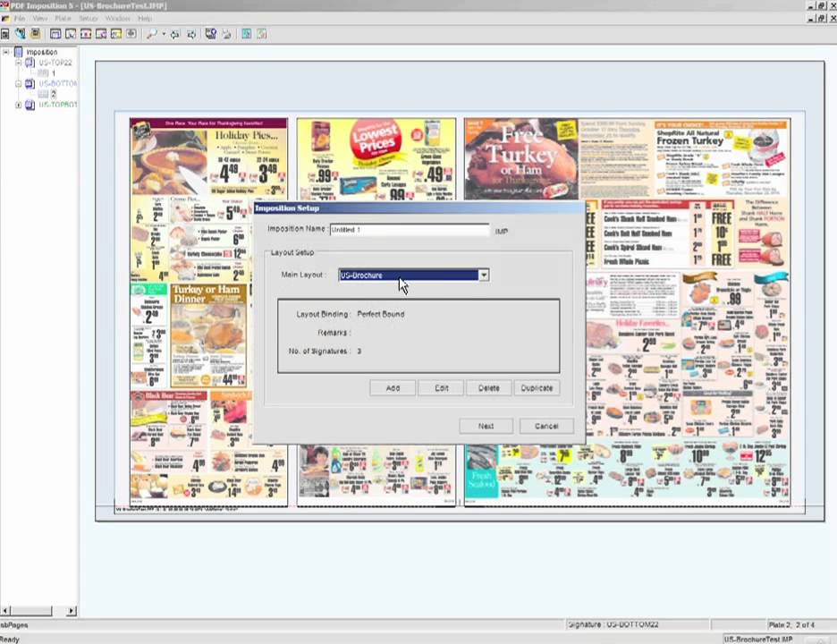Open the Plate menu
Image resolution: width=837 pixels, height=644 pixels.
[63, 18]
